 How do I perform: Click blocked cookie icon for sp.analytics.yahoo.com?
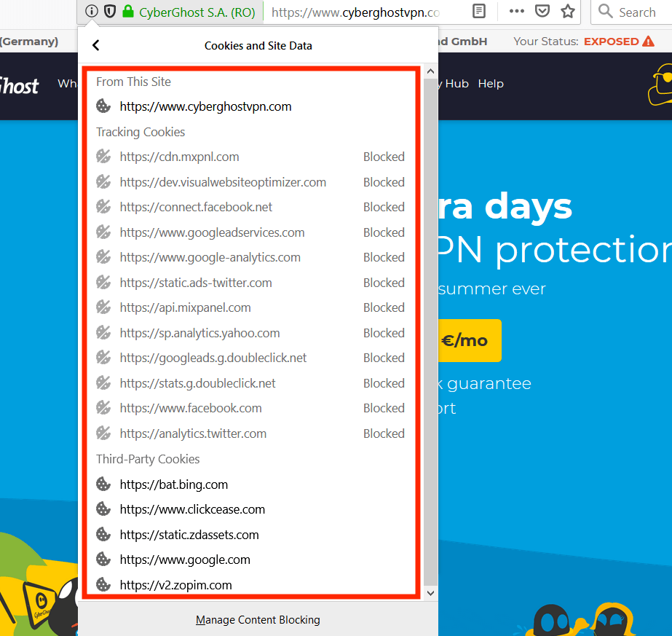[103, 332]
